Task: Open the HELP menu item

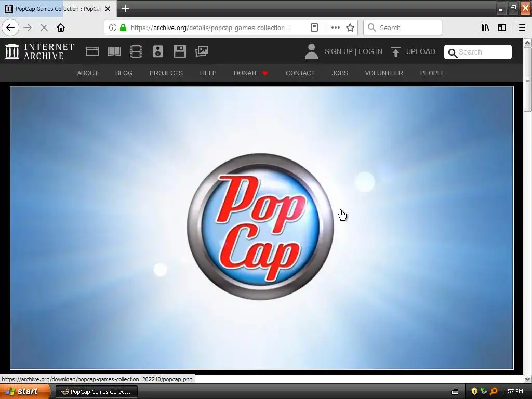Action: pos(208,73)
